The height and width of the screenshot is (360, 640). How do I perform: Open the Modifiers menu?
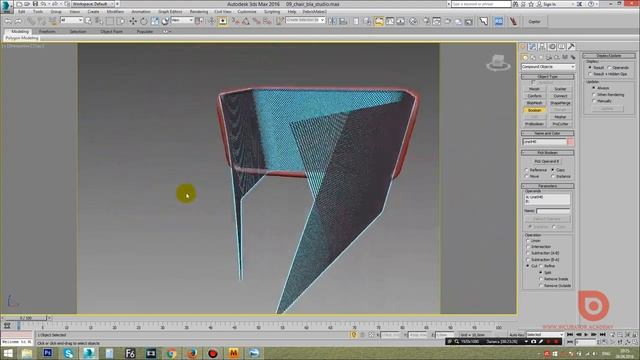115,12
